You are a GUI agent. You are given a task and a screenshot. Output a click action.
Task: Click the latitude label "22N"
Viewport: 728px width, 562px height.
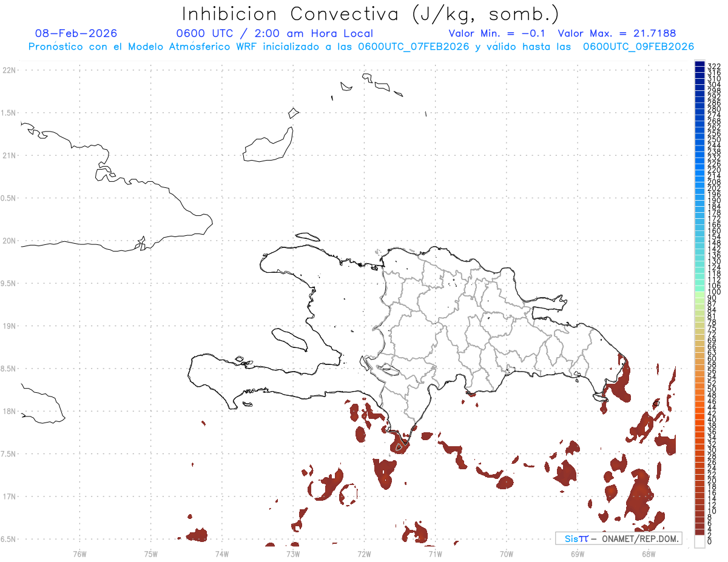click(x=8, y=70)
